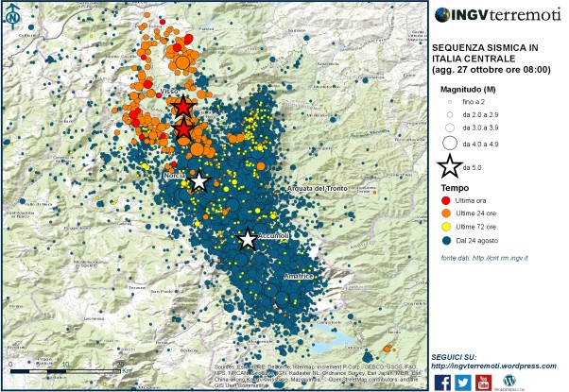Viewport: 569px width, 392px height.
Task: Open the http://cnt.rm.ingv.it data source link
Action: 500,258
